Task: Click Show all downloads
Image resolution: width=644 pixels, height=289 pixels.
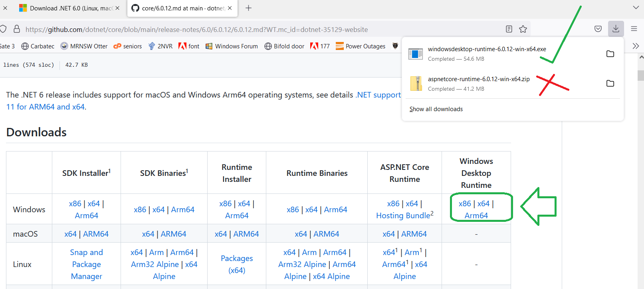Action: (436, 109)
